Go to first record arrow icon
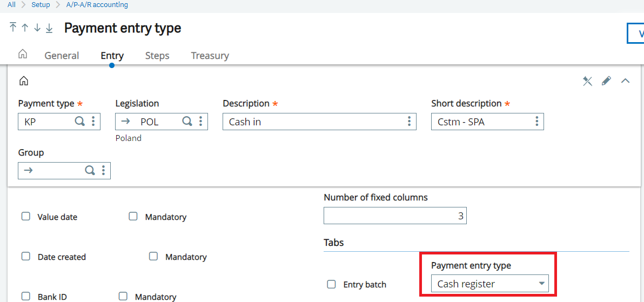 pyautogui.click(x=13, y=28)
